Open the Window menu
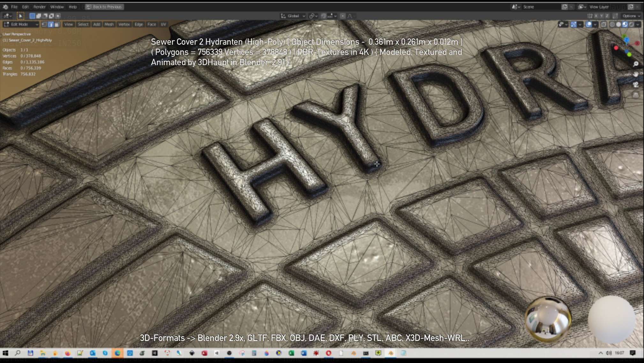Image resolution: width=644 pixels, height=363 pixels. click(57, 7)
